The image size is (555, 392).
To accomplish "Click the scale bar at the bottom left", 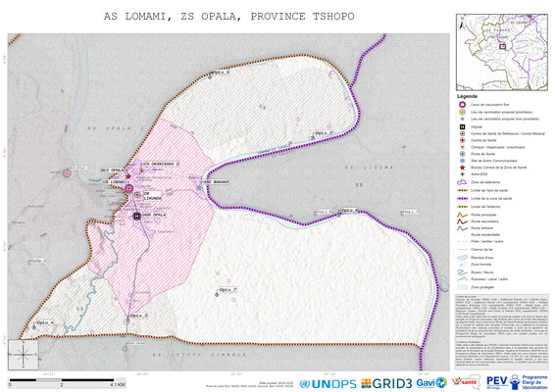I will click(x=67, y=382).
